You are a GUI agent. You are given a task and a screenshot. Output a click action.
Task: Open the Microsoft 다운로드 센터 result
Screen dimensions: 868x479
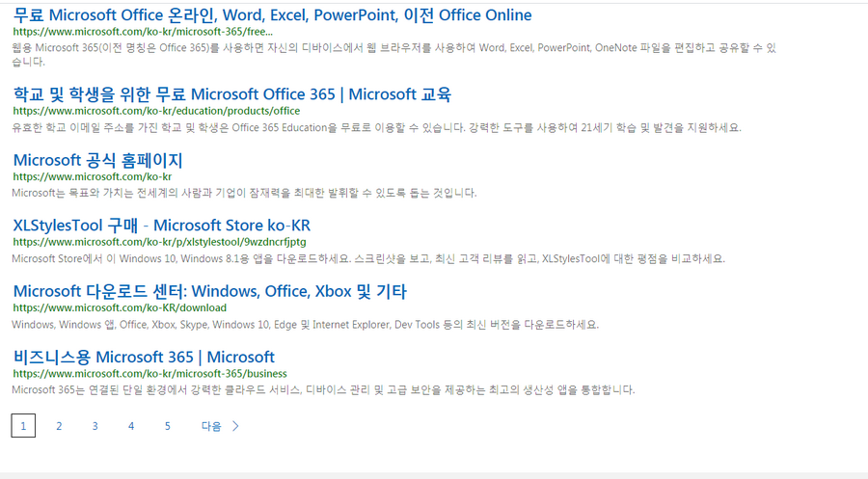[210, 291]
